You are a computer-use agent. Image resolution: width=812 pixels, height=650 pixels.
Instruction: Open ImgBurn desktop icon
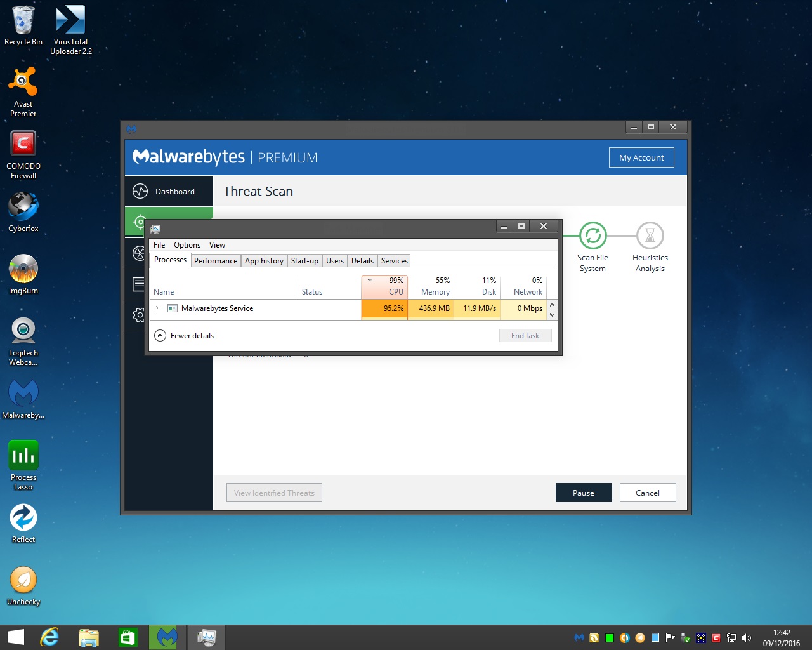click(23, 270)
